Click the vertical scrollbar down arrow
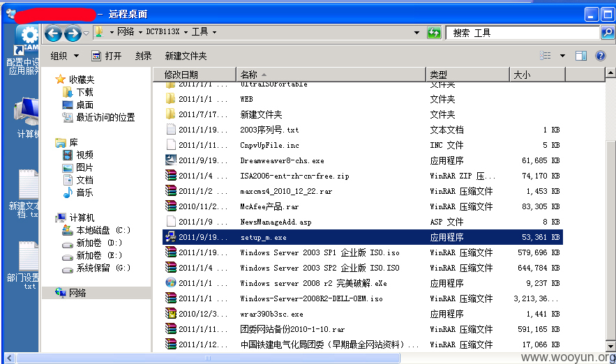This screenshot has height=364, width=616. pos(610,347)
